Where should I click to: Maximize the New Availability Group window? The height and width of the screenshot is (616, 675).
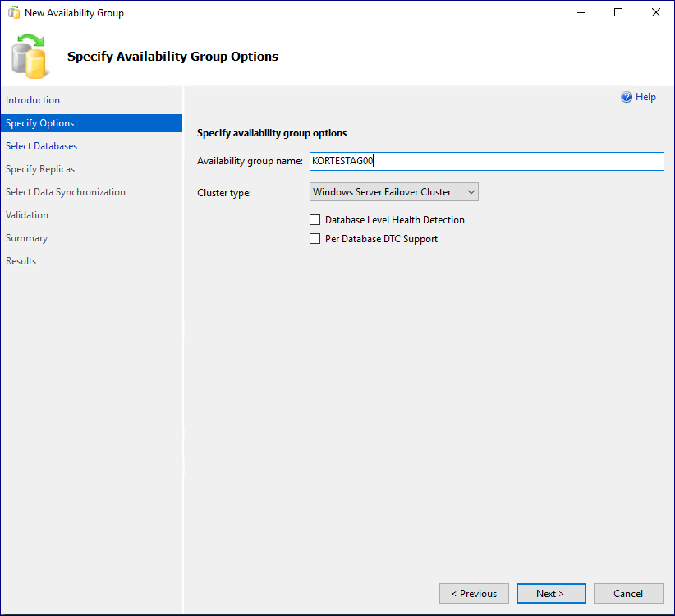(618, 12)
